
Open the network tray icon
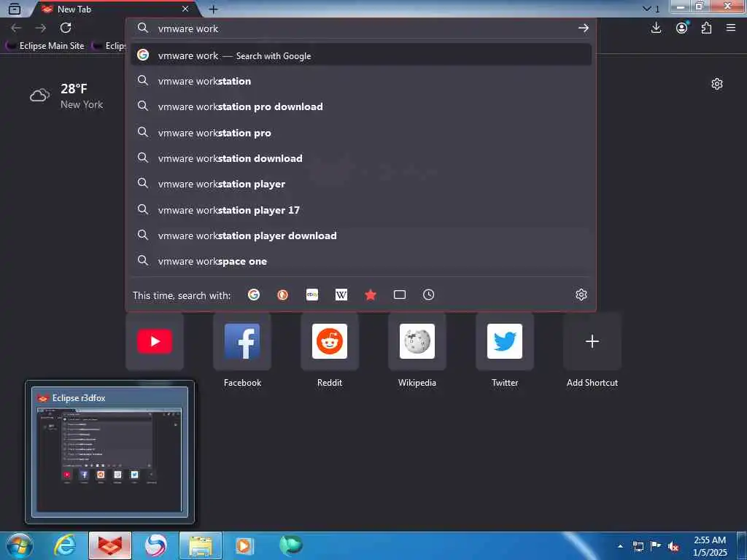638,546
